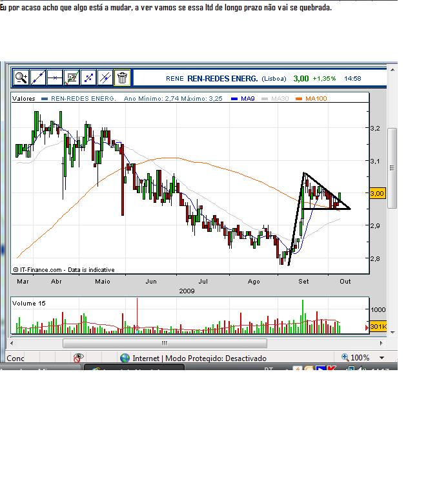Viewport: 448px width, 478px height.
Task: Open the zoom level dropdown arrow
Action: click(382, 358)
